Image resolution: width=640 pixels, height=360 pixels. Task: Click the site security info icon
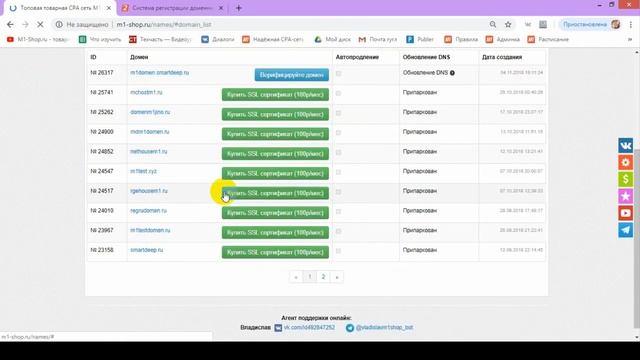tap(59, 24)
